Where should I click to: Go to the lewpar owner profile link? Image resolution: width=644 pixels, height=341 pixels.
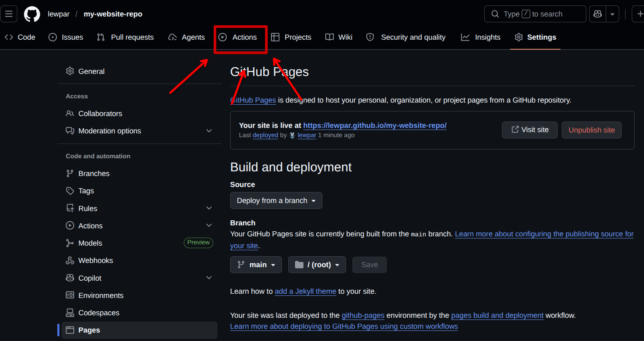(59, 14)
